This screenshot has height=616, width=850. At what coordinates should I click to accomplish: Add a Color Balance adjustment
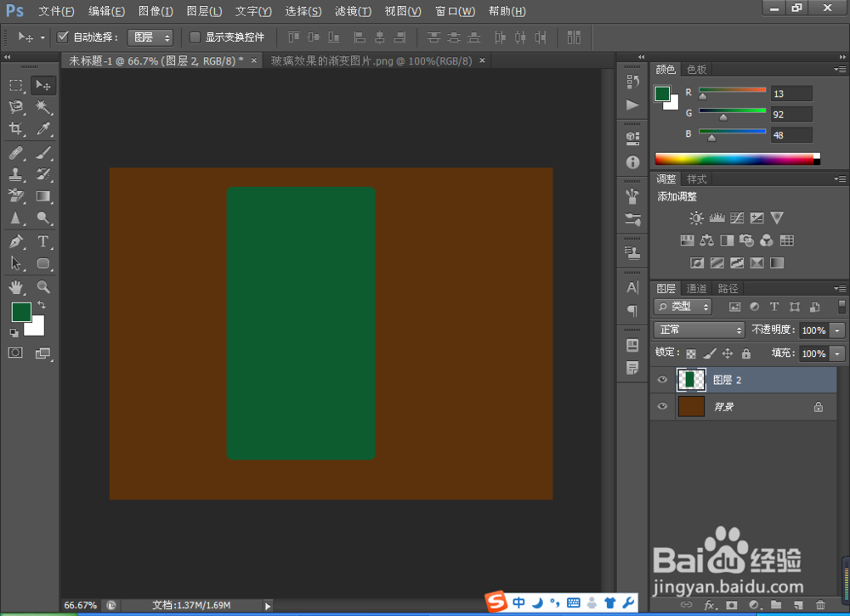(706, 240)
